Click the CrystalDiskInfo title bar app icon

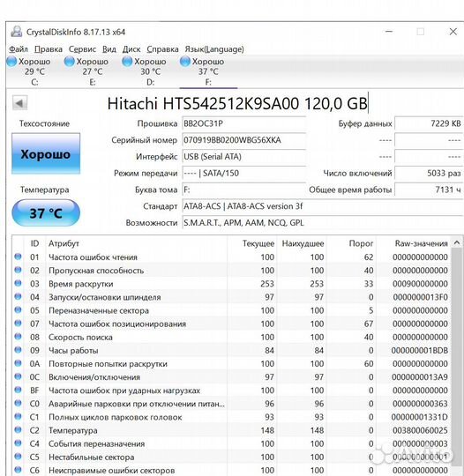[17, 32]
